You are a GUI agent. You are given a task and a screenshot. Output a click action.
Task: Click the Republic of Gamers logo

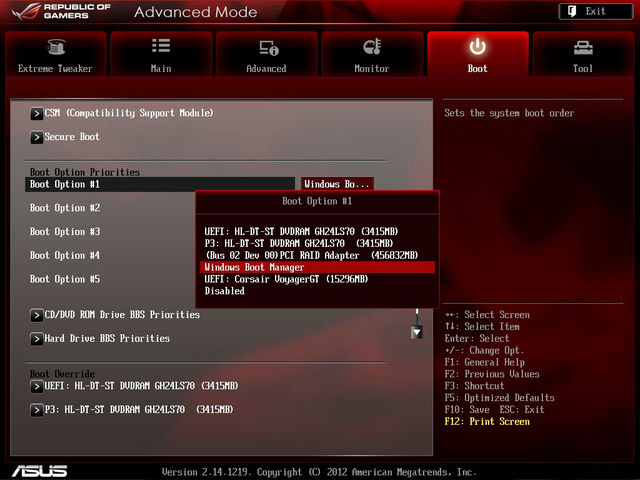tap(61, 11)
